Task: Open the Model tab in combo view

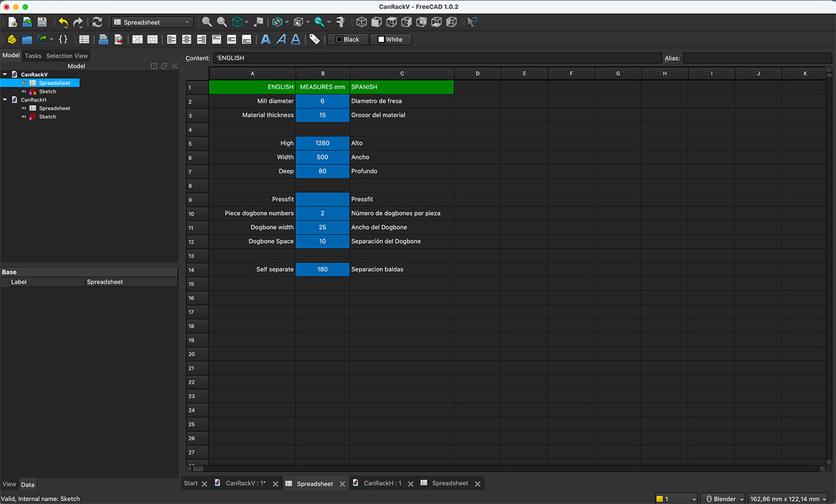Action: (x=11, y=55)
